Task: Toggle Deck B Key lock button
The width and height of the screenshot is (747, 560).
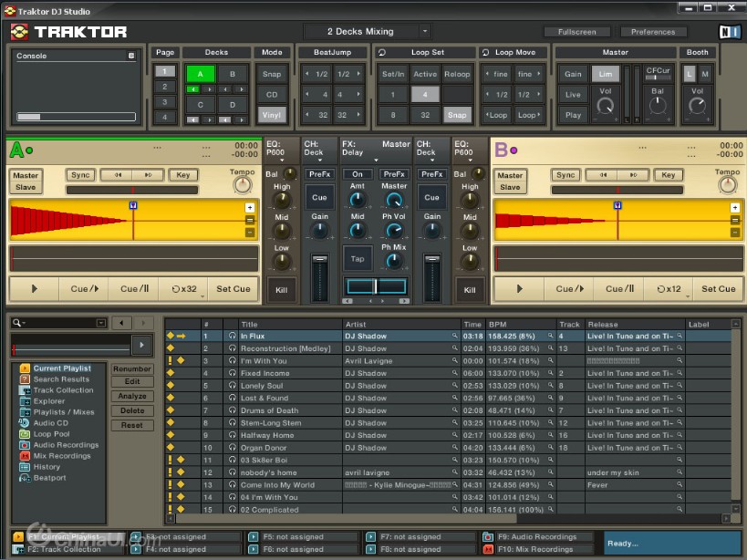Action: (x=668, y=175)
